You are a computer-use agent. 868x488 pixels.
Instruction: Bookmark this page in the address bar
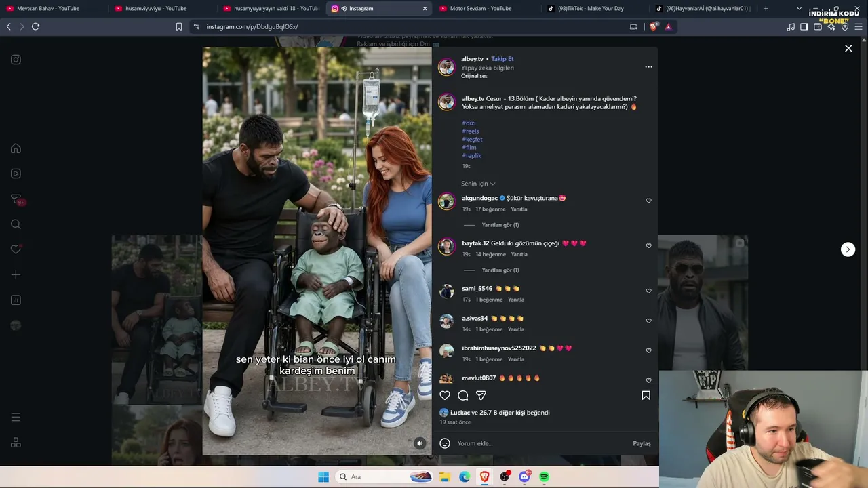pos(179,27)
